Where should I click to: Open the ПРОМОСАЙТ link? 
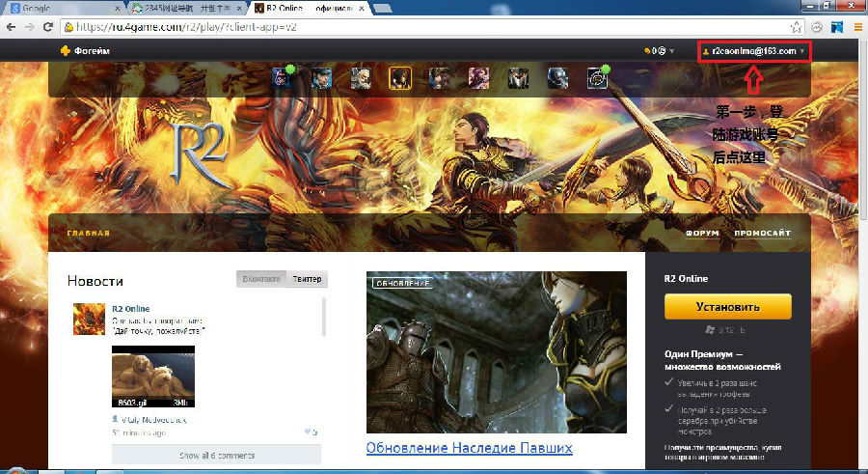pos(762,234)
